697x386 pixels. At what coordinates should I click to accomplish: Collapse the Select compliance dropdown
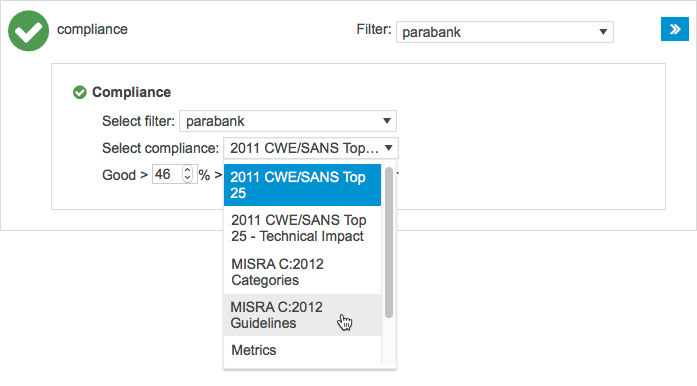[x=311, y=148]
